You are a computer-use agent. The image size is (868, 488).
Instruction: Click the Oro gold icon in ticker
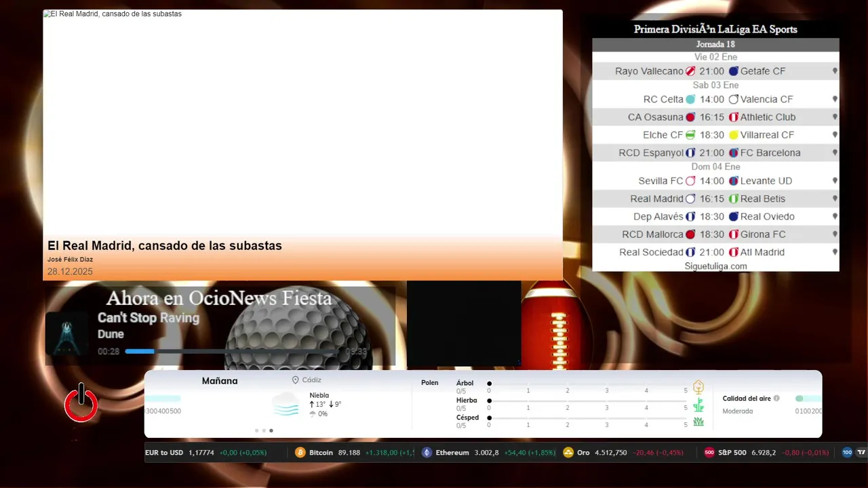click(x=568, y=452)
